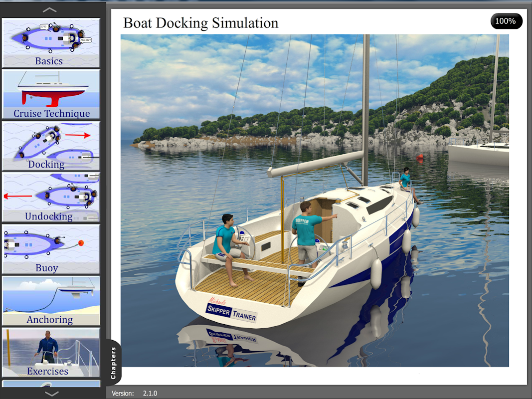This screenshot has width=532, height=399.
Task: Open the partially visible chapter below Exercises
Action: pyautogui.click(x=51, y=384)
